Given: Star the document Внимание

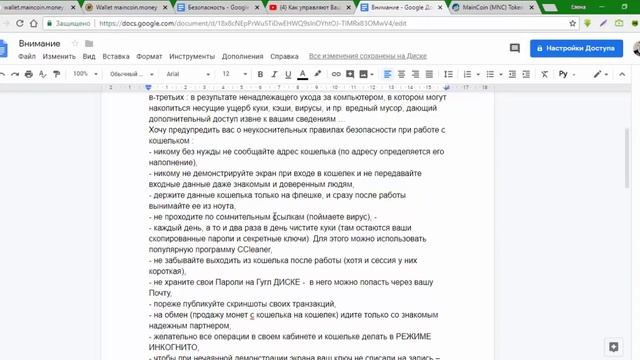Looking at the screenshot, I should point(75,43).
